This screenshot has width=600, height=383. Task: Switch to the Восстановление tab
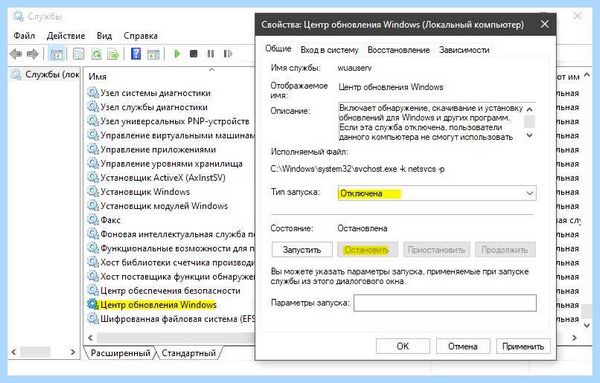398,50
